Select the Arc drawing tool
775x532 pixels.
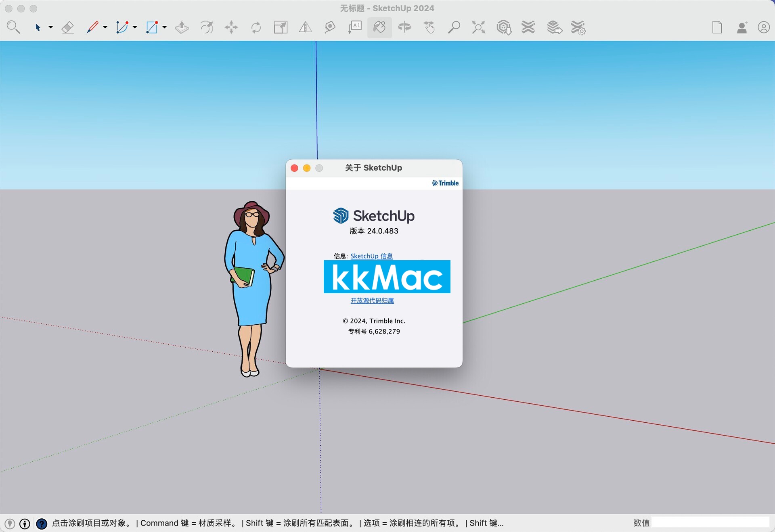tap(122, 27)
